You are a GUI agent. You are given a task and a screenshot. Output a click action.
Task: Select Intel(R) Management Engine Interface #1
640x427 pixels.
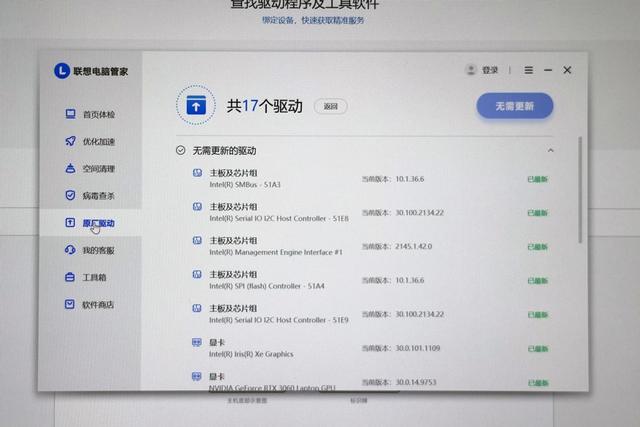[x=276, y=252]
